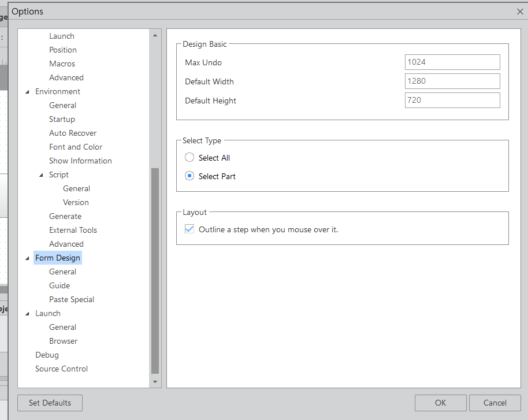The width and height of the screenshot is (528, 420).
Task: Click the Cancel button
Action: (494, 403)
